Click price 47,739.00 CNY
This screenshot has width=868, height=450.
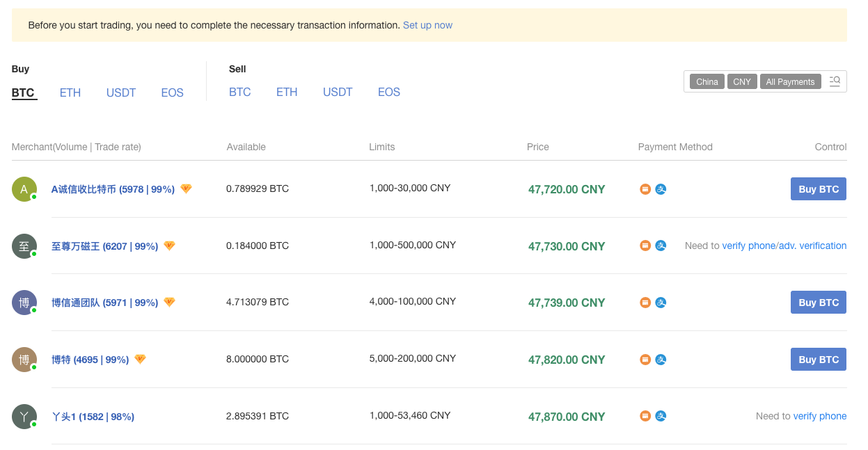(567, 303)
